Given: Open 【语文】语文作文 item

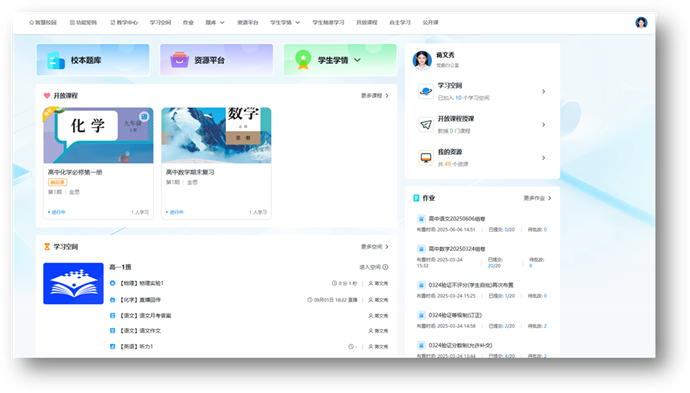Looking at the screenshot, I should point(140,331).
